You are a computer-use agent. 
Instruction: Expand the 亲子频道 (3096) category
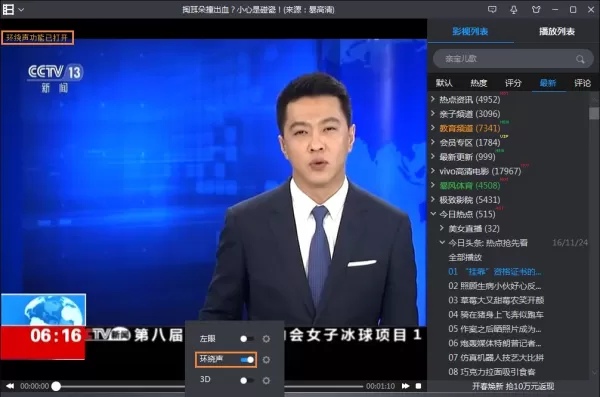[x=433, y=113]
